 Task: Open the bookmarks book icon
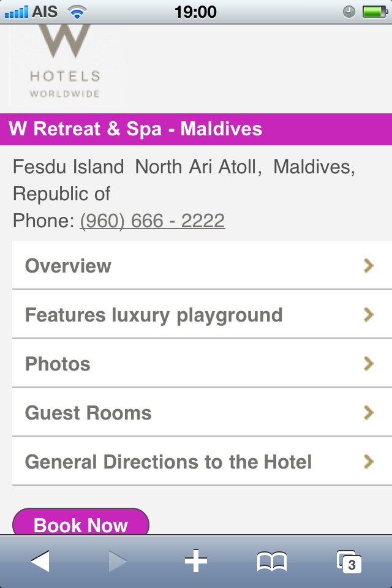click(272, 561)
